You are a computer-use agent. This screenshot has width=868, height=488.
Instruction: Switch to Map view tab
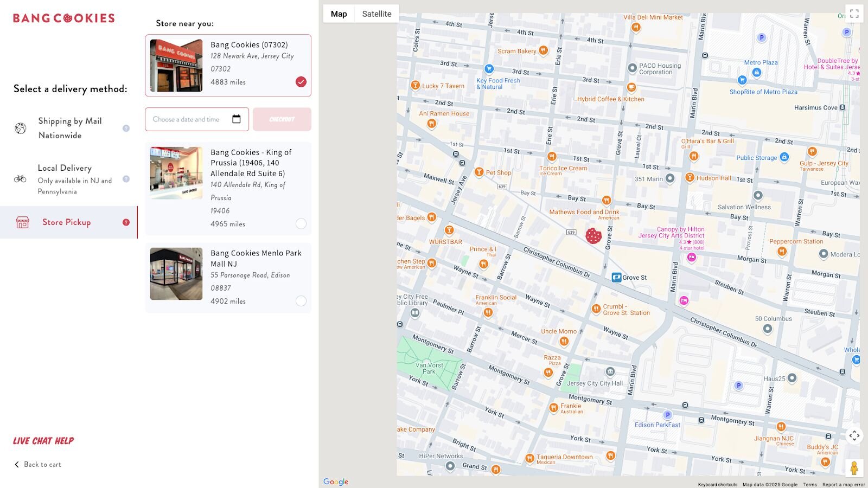[x=339, y=14]
